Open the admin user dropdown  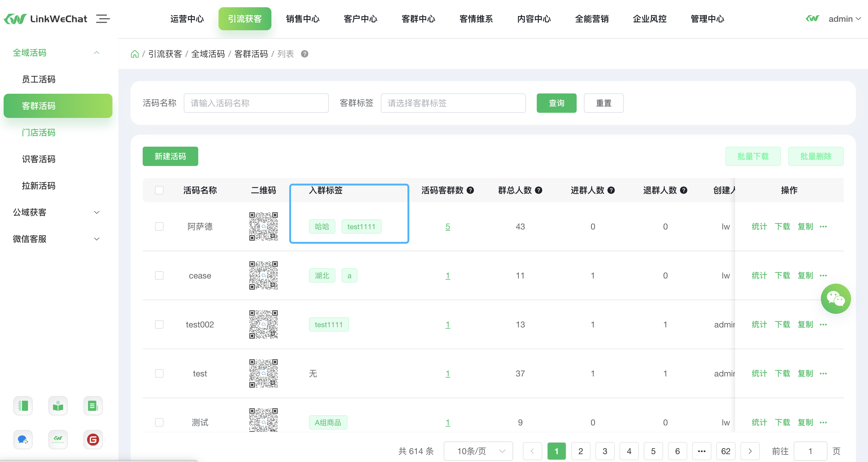[844, 19]
